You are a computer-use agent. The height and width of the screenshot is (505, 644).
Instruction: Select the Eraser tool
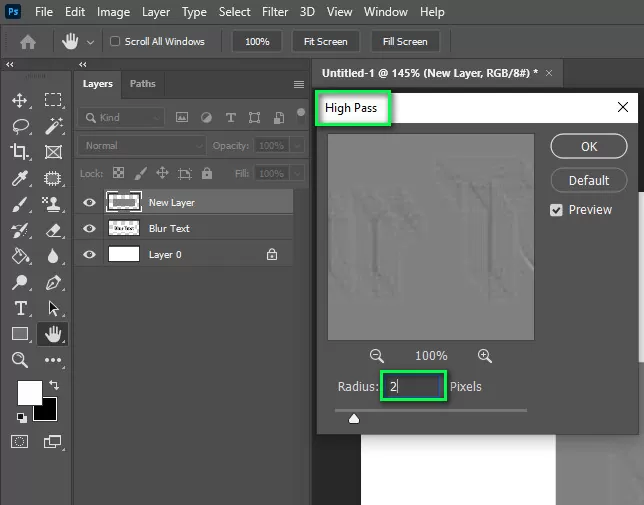pos(53,230)
